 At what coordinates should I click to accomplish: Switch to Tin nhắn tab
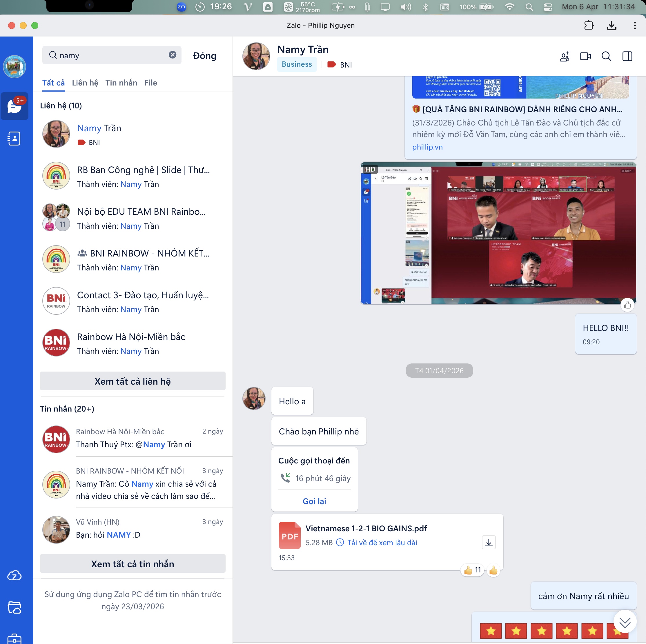pyautogui.click(x=121, y=83)
